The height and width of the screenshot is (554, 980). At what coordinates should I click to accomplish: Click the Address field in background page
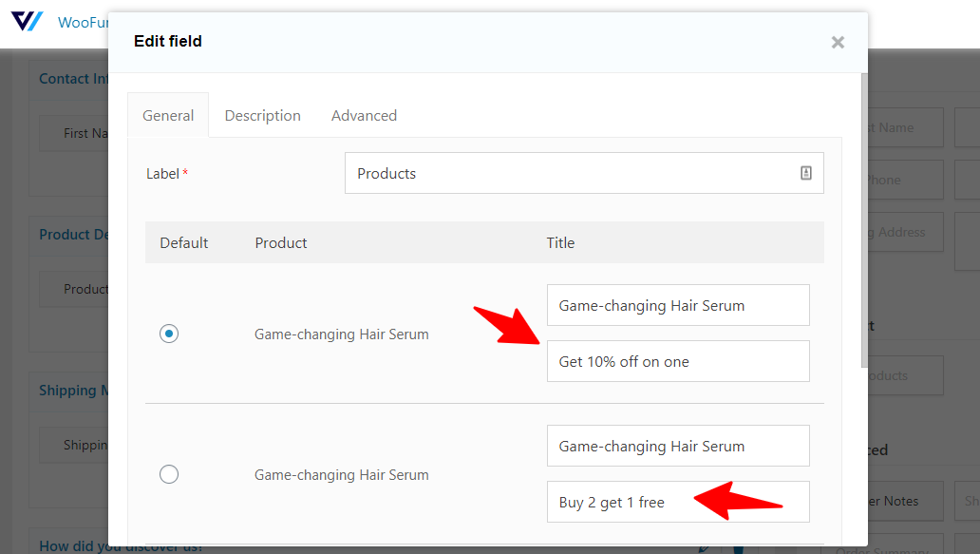[x=906, y=232]
